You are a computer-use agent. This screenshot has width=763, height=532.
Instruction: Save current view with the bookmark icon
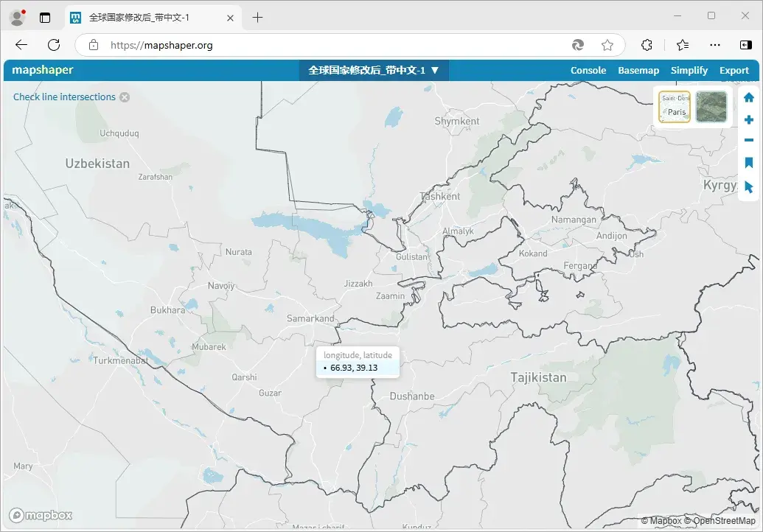coord(748,162)
